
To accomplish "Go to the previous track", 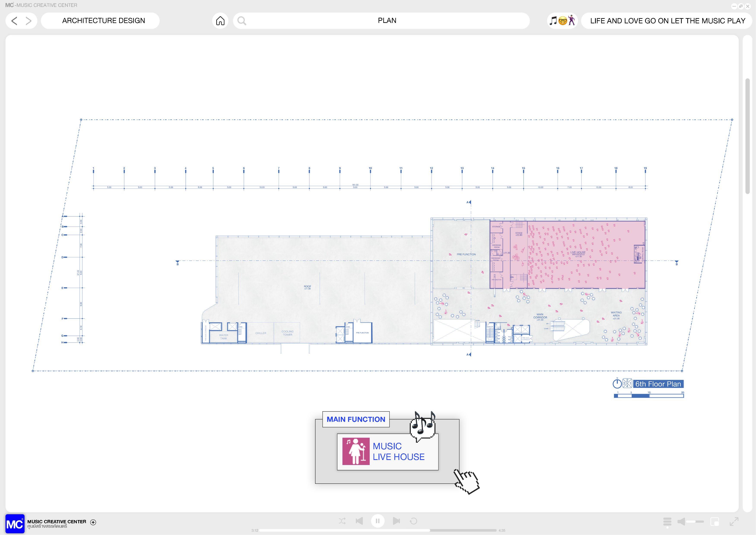I will coord(359,521).
